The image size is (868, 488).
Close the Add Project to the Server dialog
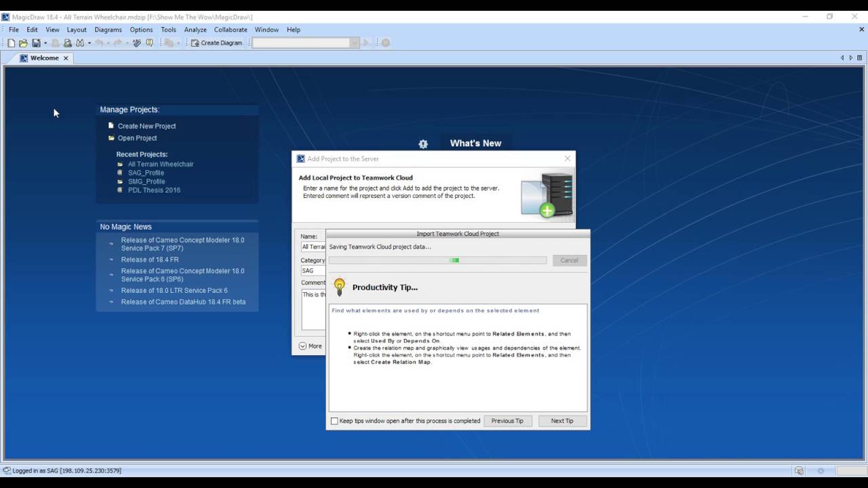pos(568,159)
